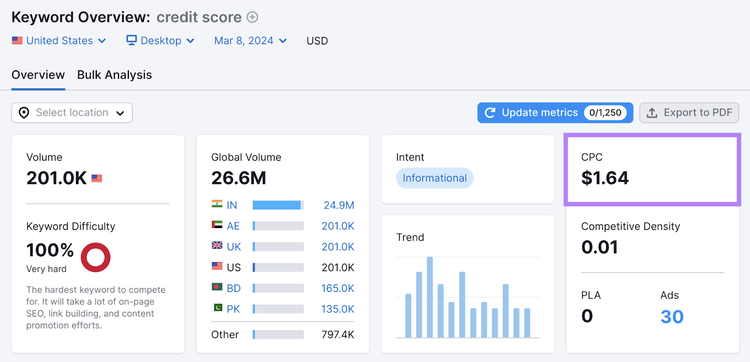The width and height of the screenshot is (750, 362).
Task: Click the Competitive Density value 0.01
Action: 600,247
